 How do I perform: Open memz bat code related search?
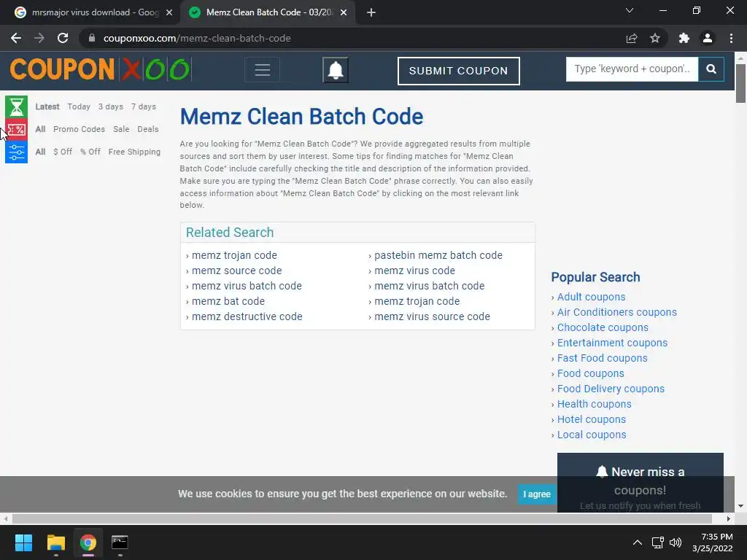[228, 301]
